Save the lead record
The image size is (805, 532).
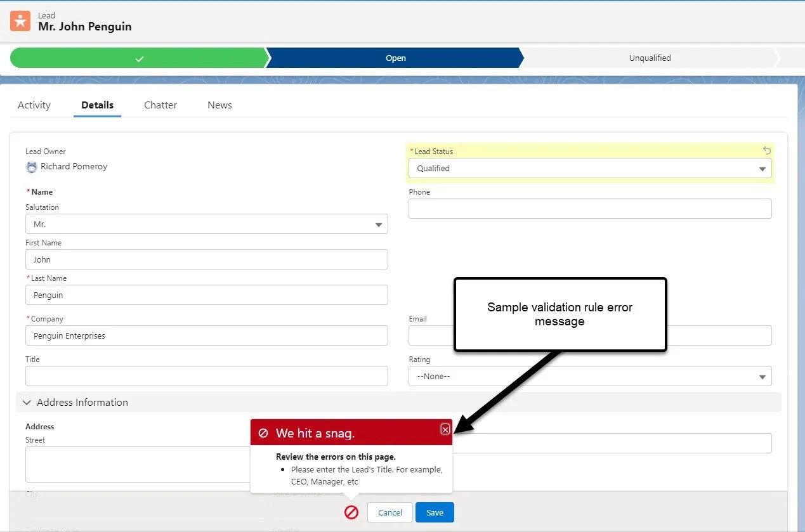pos(435,512)
